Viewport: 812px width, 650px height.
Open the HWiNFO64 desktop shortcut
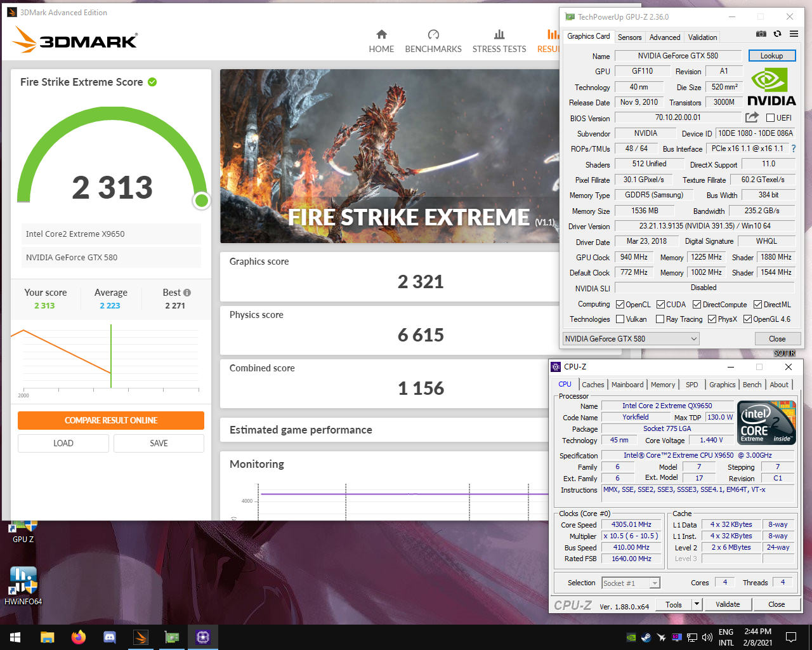(23, 585)
